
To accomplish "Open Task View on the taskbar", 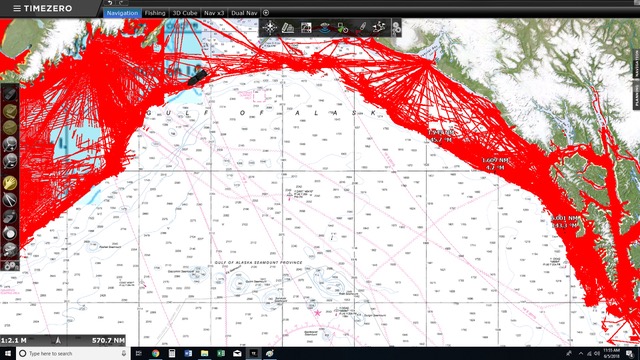I will click(x=138, y=353).
